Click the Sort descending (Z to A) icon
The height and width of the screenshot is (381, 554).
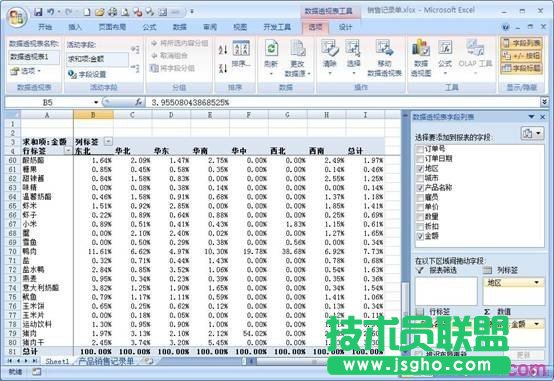click(x=223, y=68)
